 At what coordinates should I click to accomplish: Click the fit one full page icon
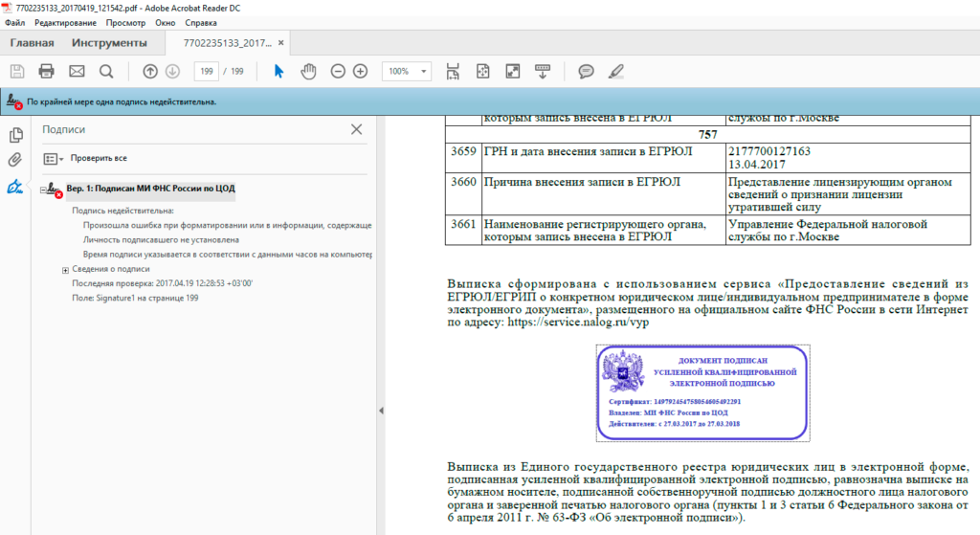click(x=482, y=71)
